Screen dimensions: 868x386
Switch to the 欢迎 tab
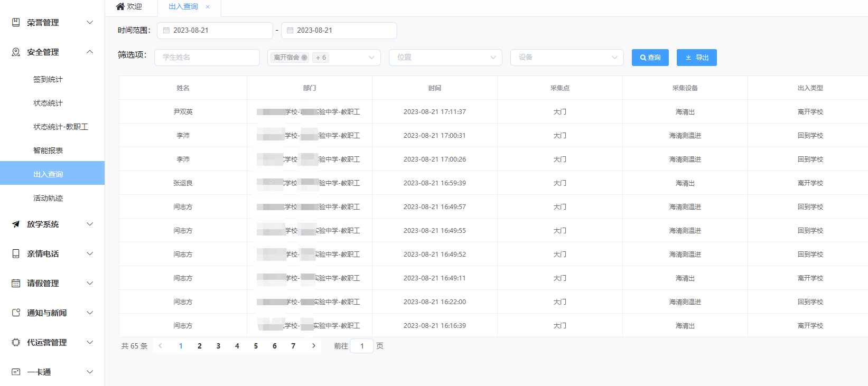point(129,7)
